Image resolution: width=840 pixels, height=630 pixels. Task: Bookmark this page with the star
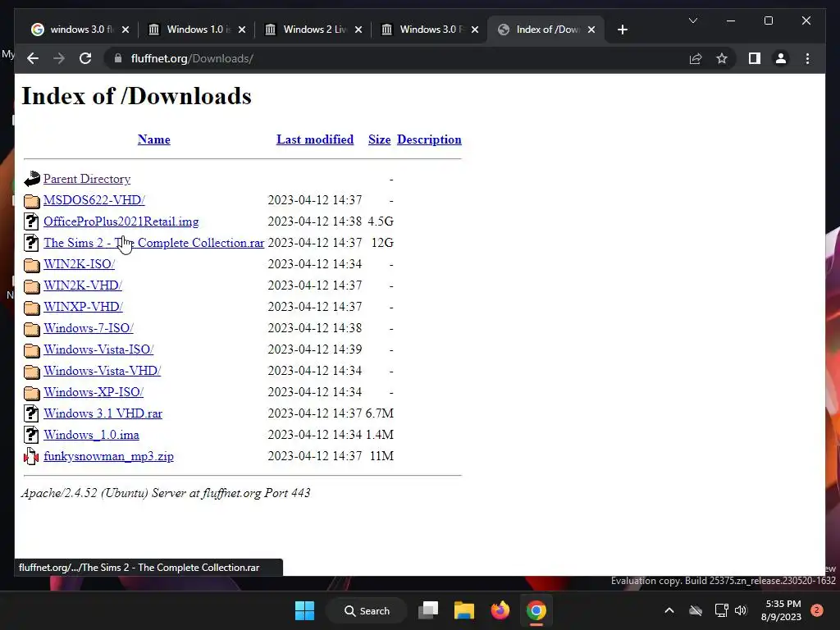(722, 58)
